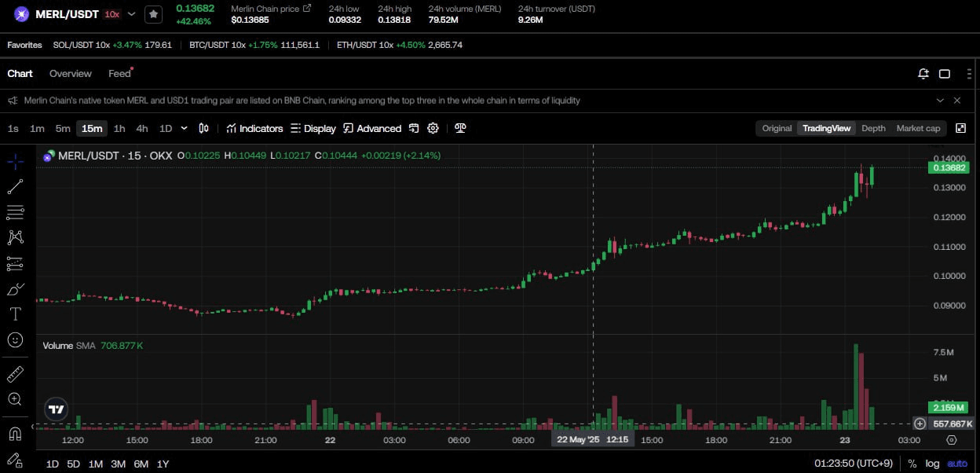Image resolution: width=980 pixels, height=473 pixels.
Task: Activate the zoom in tool
Action: (15, 399)
